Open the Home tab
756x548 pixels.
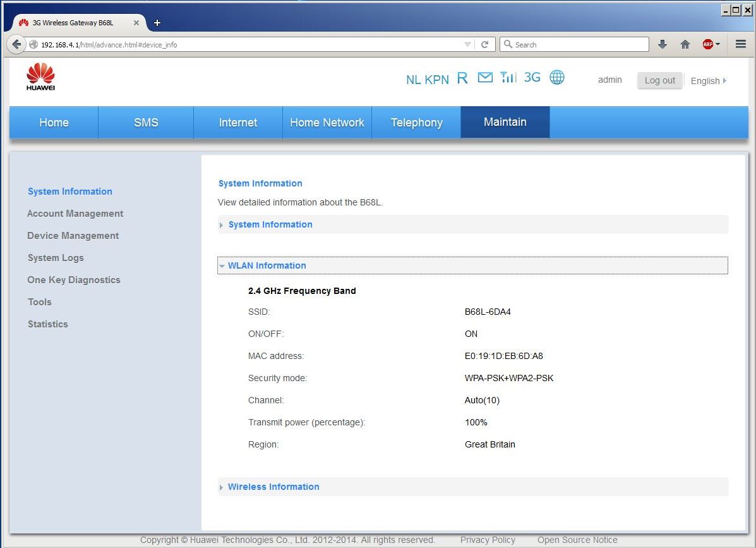pyautogui.click(x=54, y=123)
